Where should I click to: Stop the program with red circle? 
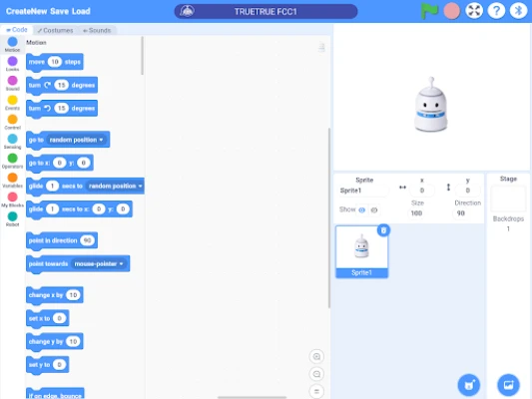[x=451, y=11]
